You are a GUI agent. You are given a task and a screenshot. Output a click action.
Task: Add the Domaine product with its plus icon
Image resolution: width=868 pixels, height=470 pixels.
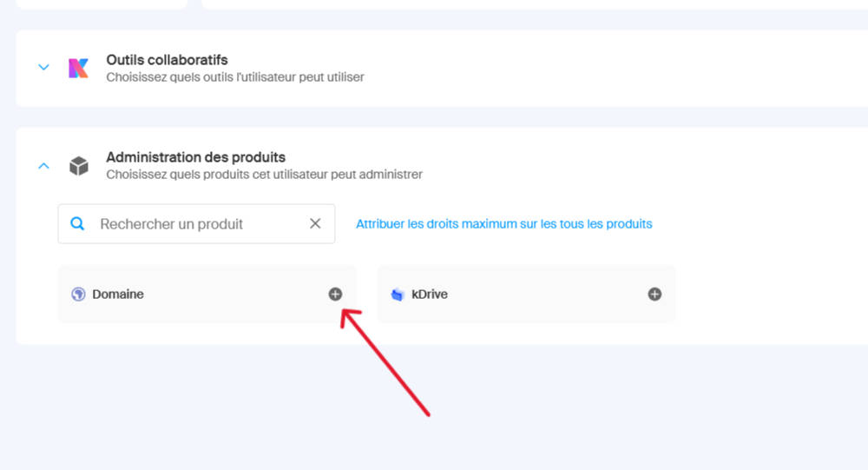(x=335, y=295)
